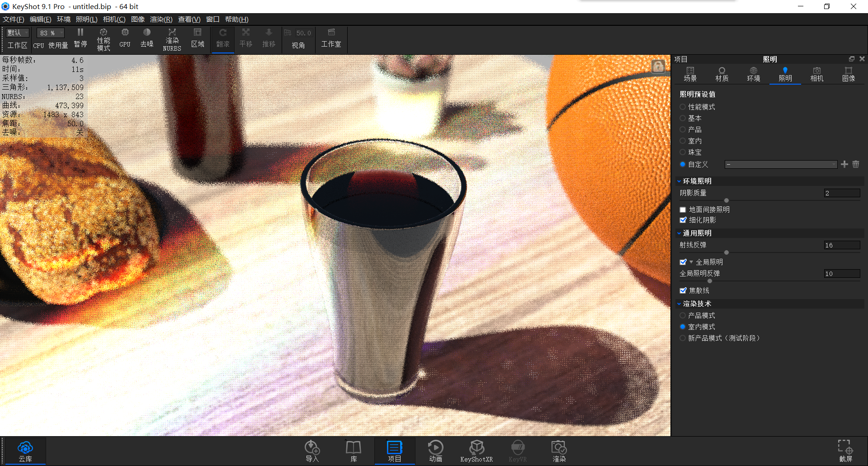Open the custom lighting preset dropdown
Viewport: 868px width, 466px height.
click(781, 164)
